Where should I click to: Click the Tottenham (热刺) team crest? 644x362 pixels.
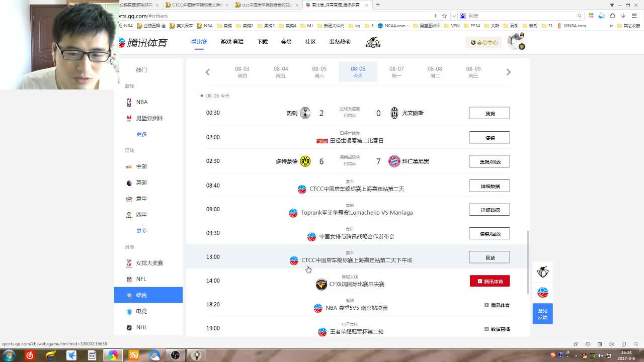click(305, 113)
